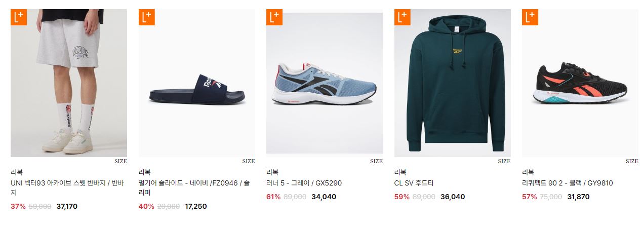The image size is (644, 225).
Task: Open 리퀴펙트 90 2 블랙 GY9810 title
Action: 567,183
